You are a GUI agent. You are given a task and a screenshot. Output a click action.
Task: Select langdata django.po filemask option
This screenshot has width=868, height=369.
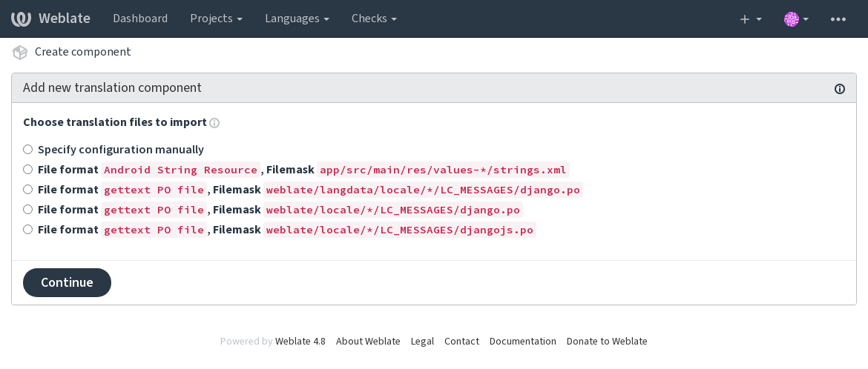[27, 189]
